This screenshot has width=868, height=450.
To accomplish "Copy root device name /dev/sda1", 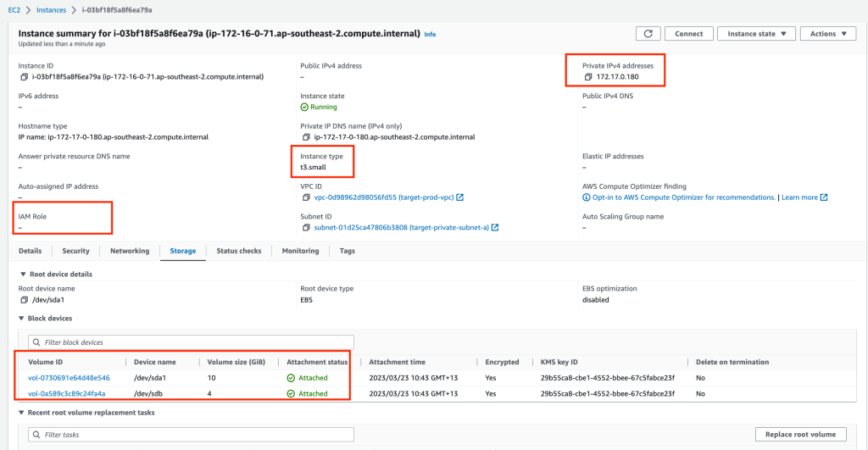I will point(24,300).
